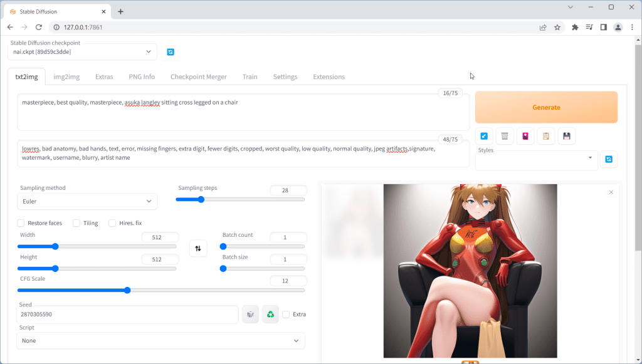Viewport: 642px width, 364px height.
Task: Click the trash can clear prompt icon
Action: pyautogui.click(x=505, y=136)
